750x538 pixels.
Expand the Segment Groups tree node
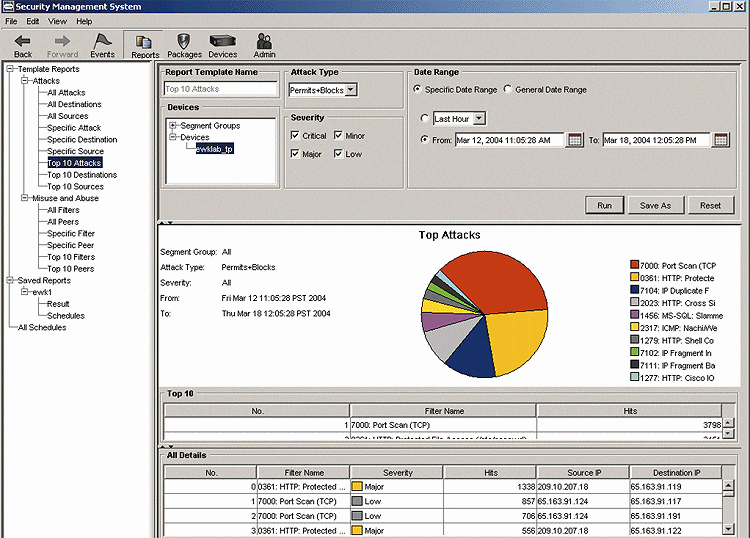point(174,126)
